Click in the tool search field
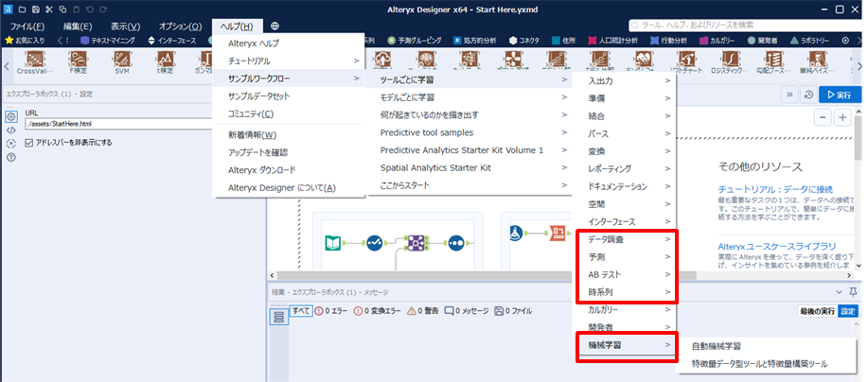Viewport: 868px width, 382px height. [x=745, y=26]
